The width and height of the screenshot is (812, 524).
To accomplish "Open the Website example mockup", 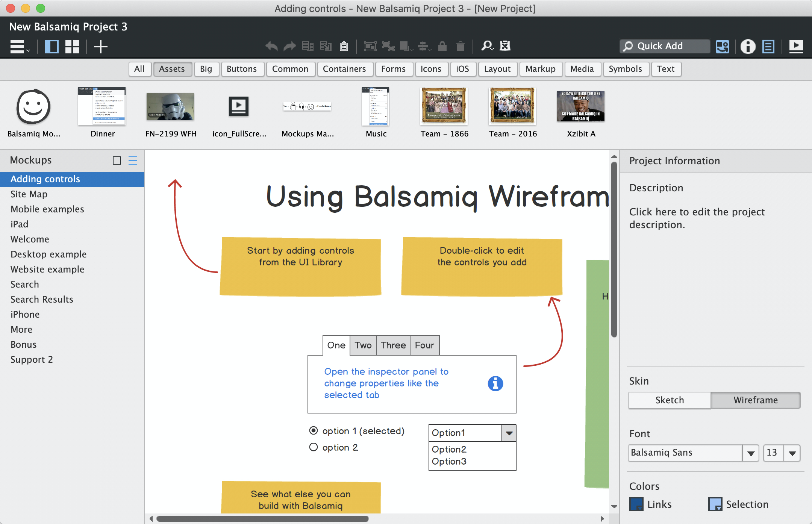I will point(72,270).
